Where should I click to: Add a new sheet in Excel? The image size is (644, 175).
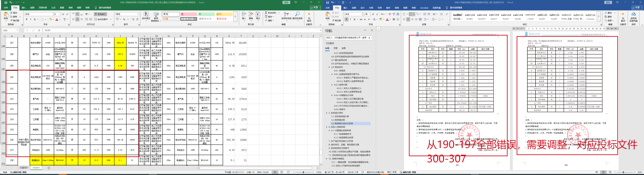point(49,168)
